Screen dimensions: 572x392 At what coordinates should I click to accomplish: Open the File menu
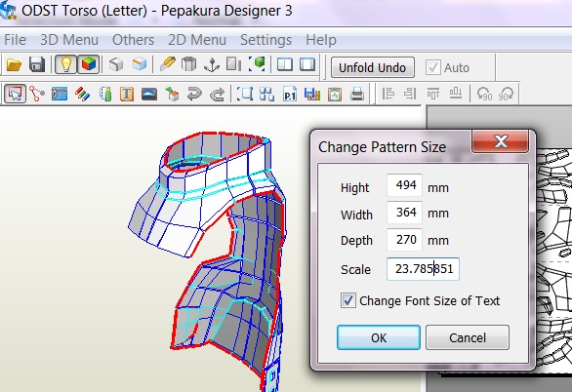coord(15,40)
